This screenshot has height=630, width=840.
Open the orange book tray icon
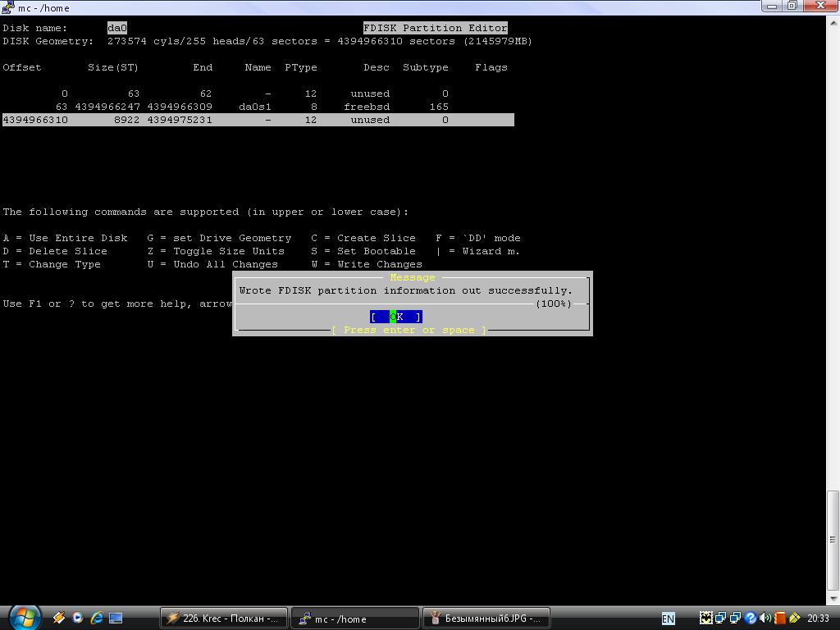(x=780, y=618)
